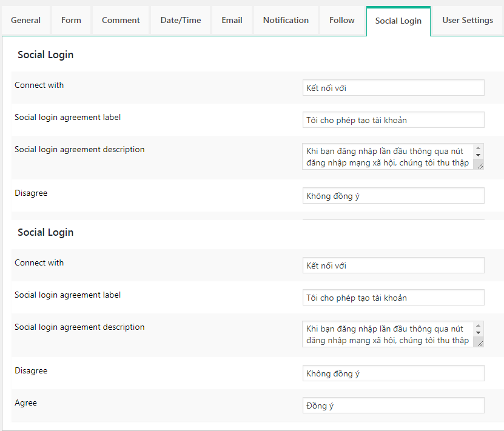The height and width of the screenshot is (431, 504).
Task: Switch to the Email tab
Action: tap(232, 20)
